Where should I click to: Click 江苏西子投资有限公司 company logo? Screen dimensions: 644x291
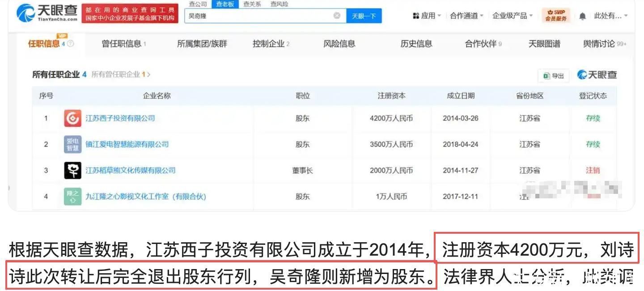tap(72, 118)
